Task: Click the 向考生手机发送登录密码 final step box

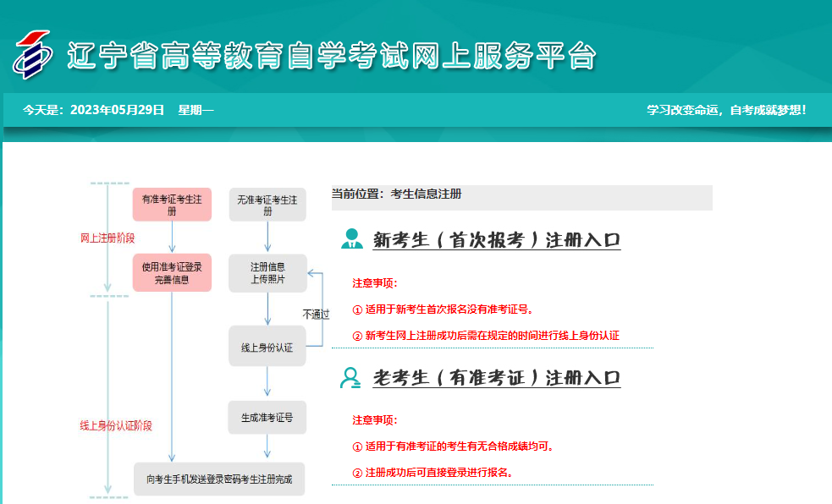Action: tap(219, 479)
